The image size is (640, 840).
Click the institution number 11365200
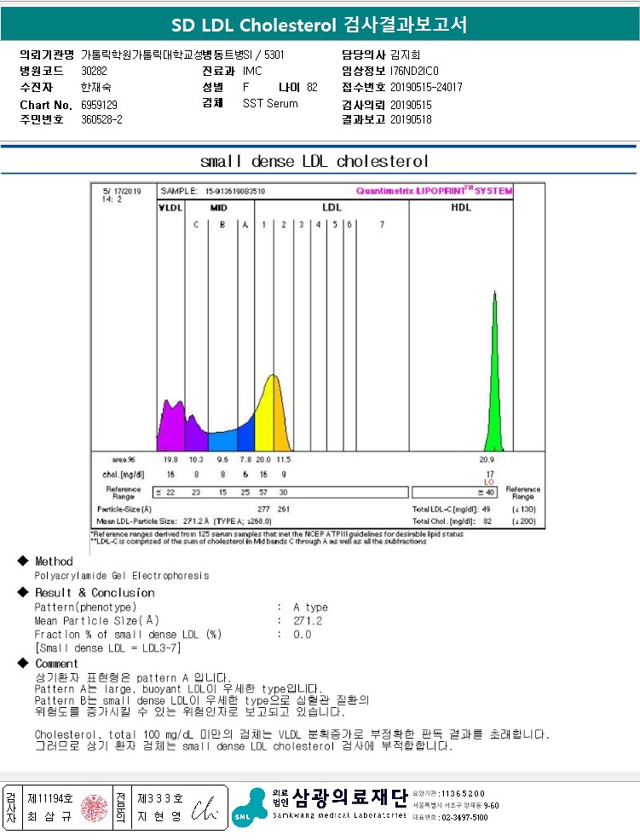click(463, 794)
